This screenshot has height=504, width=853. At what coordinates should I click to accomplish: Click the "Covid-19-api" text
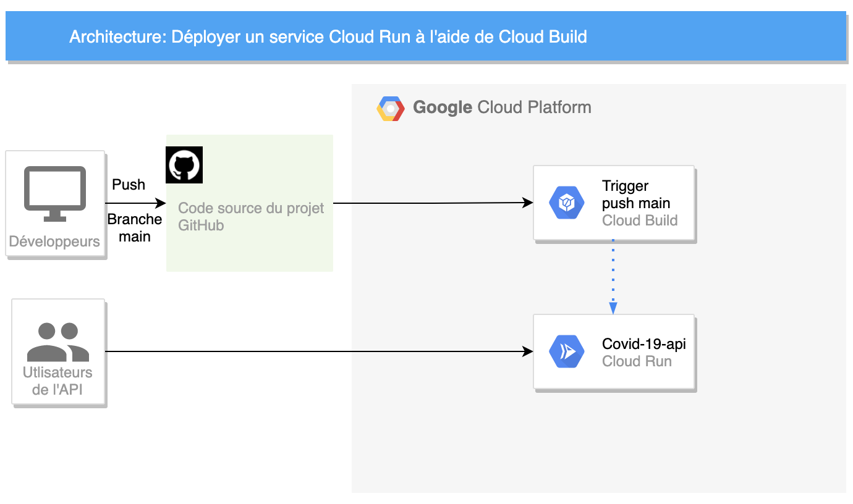(644, 344)
